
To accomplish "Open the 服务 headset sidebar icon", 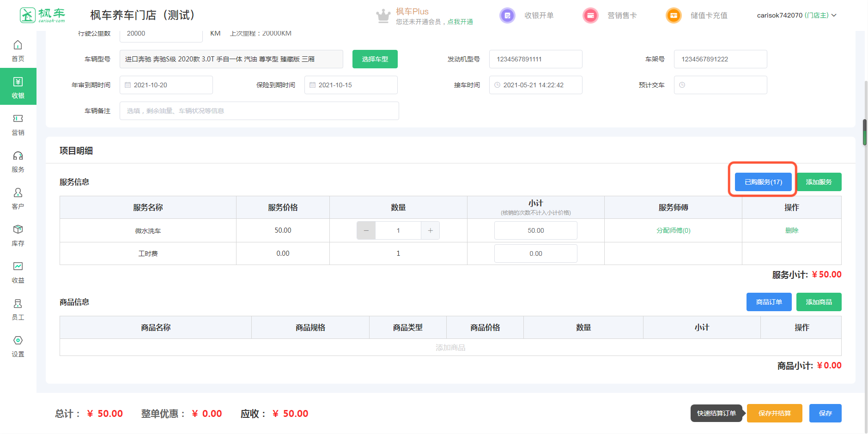I will 18,156.
